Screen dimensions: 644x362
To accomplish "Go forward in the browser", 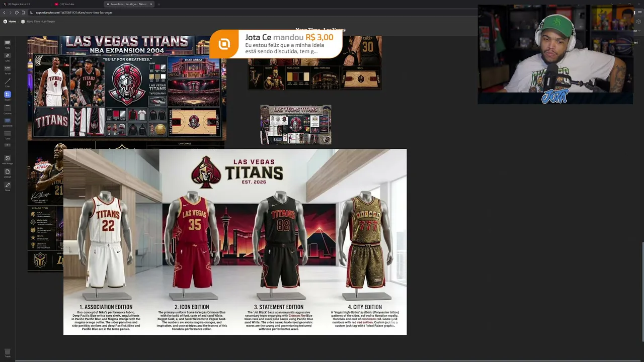I will coord(10,13).
